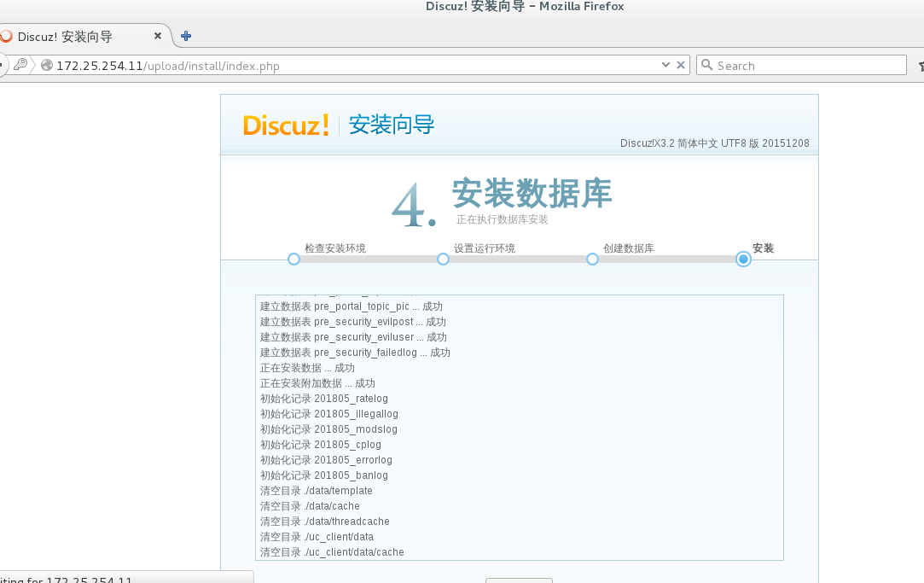Open a new tab with the plus icon

pyautogui.click(x=186, y=36)
